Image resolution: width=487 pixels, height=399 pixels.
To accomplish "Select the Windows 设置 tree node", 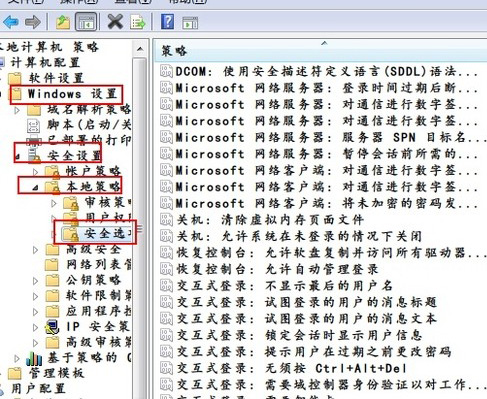I will pyautogui.click(x=72, y=94).
